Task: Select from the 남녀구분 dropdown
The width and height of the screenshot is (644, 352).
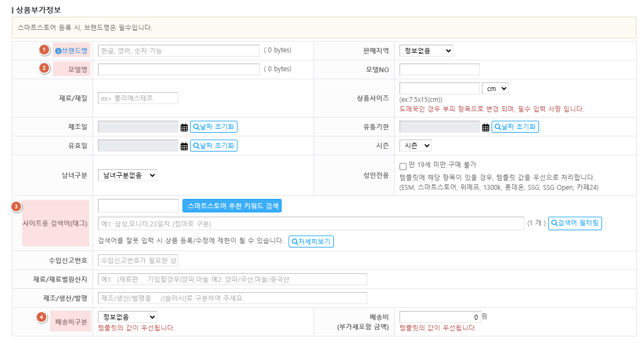Action: [x=127, y=175]
